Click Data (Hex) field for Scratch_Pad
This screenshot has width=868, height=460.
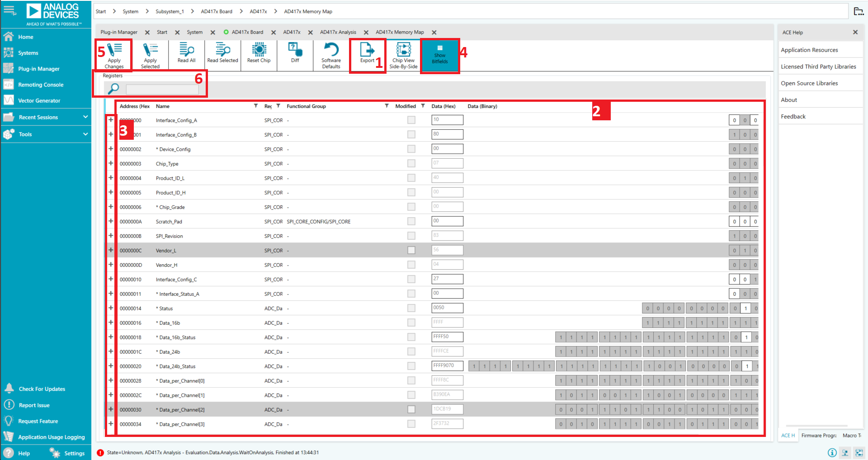coord(447,221)
